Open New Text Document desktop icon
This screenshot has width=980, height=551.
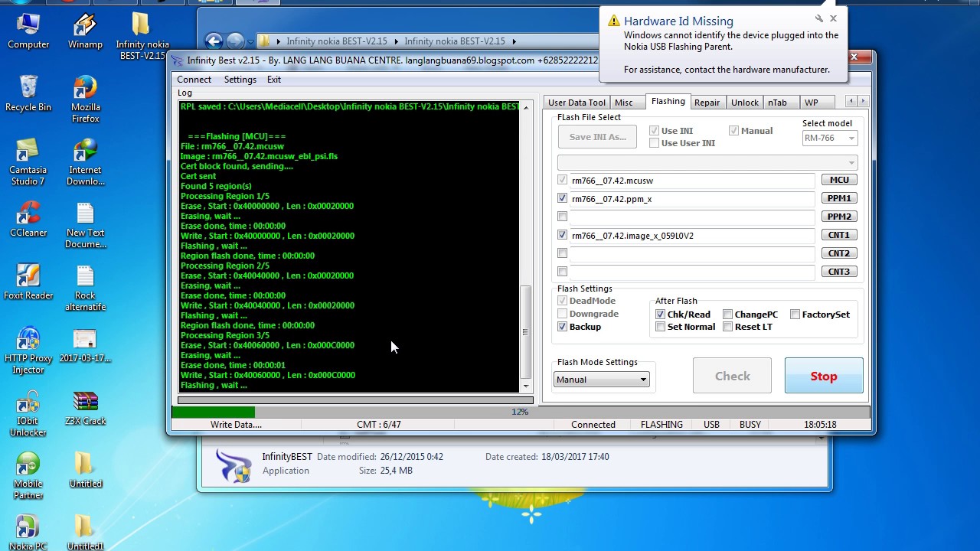pos(85,224)
